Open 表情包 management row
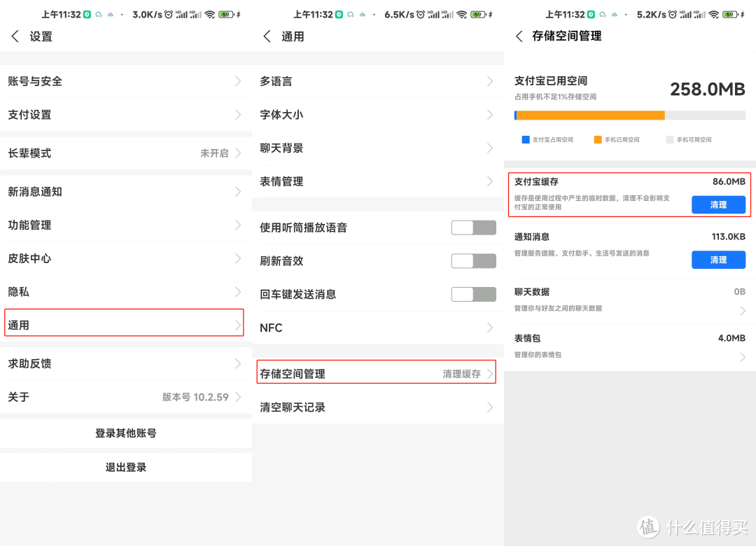Viewport: 756px width, 546px height. [630, 346]
